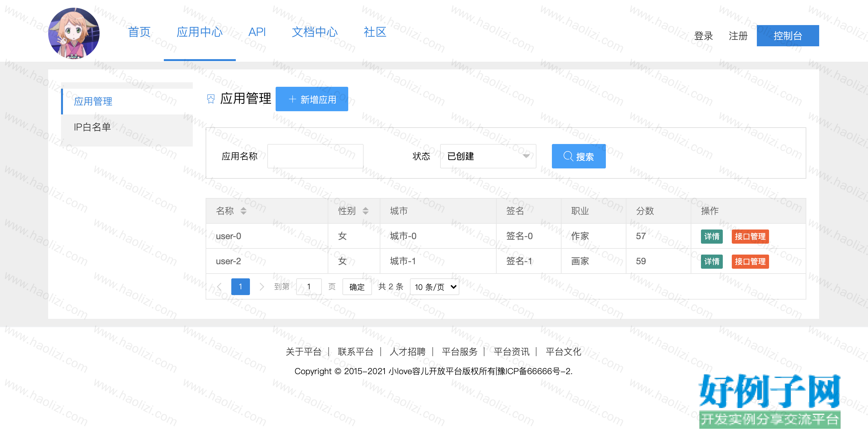Click the Copyright 豫ICP备 footer text

coord(434,371)
